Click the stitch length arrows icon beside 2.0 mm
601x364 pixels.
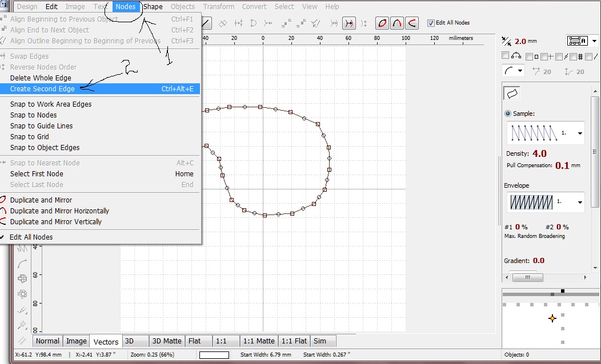507,41
